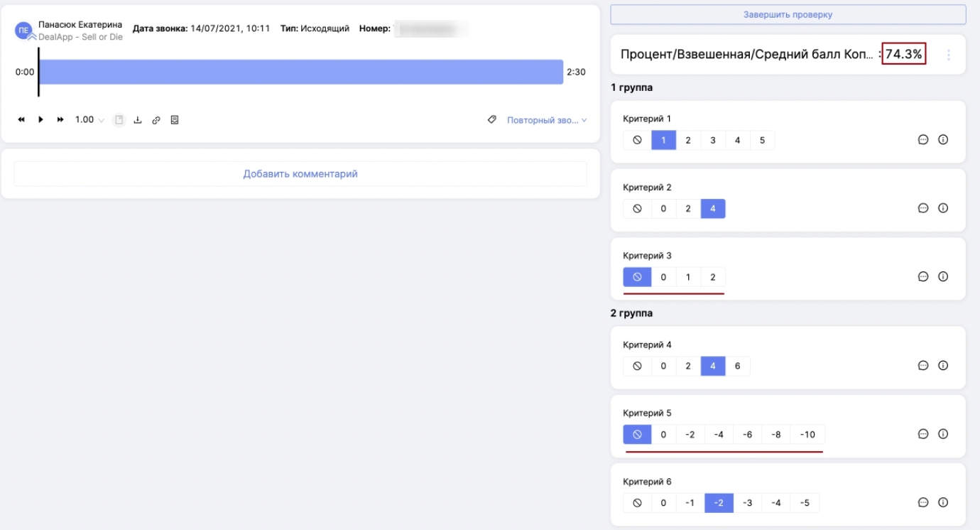Play the call recording
Screen dimensions: 980x530
point(40,120)
